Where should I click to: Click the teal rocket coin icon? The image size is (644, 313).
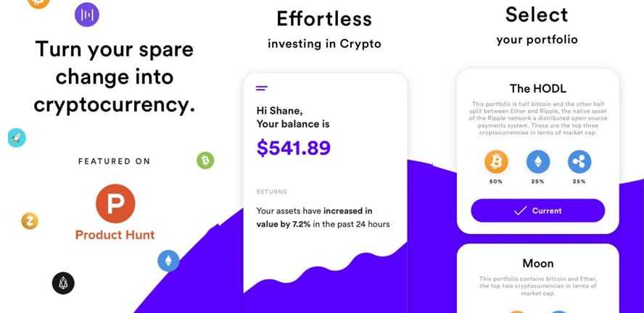pos(16,138)
